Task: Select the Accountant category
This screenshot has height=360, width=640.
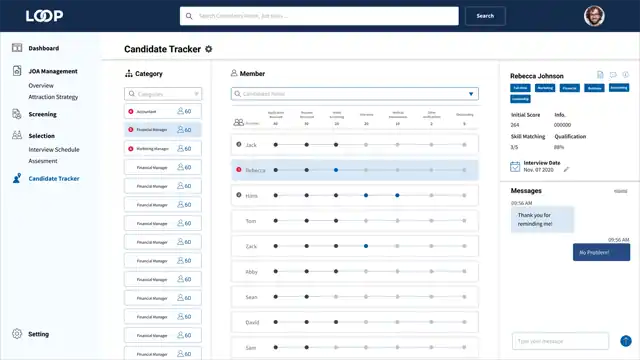Action: [163, 111]
